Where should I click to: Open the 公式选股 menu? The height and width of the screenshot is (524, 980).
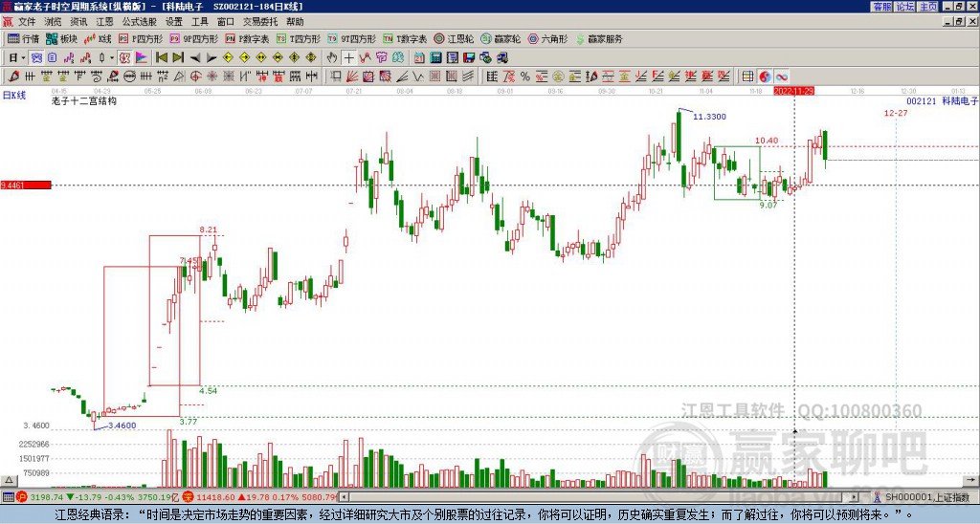(x=138, y=21)
